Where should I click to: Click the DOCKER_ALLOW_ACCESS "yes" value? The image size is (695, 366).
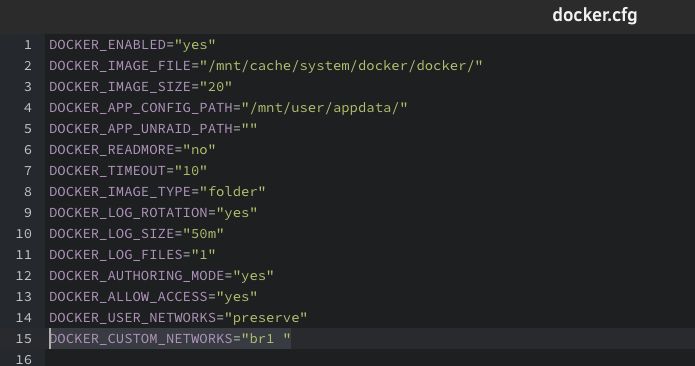click(x=237, y=296)
